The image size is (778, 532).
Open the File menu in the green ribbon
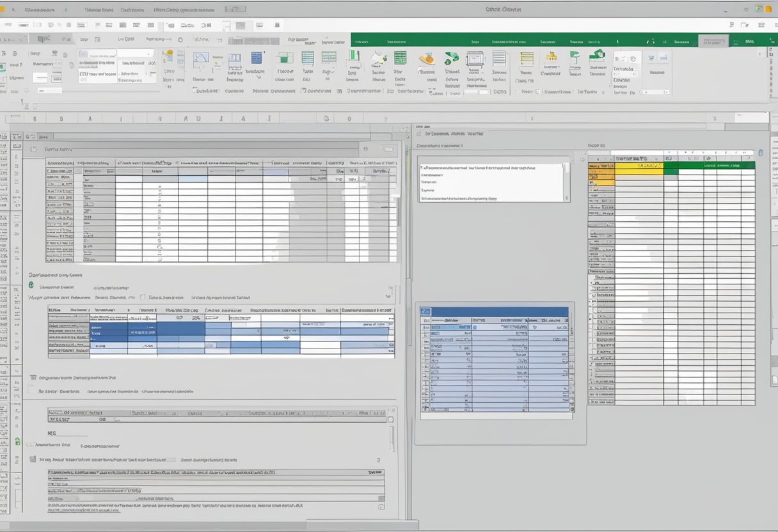tap(362, 40)
